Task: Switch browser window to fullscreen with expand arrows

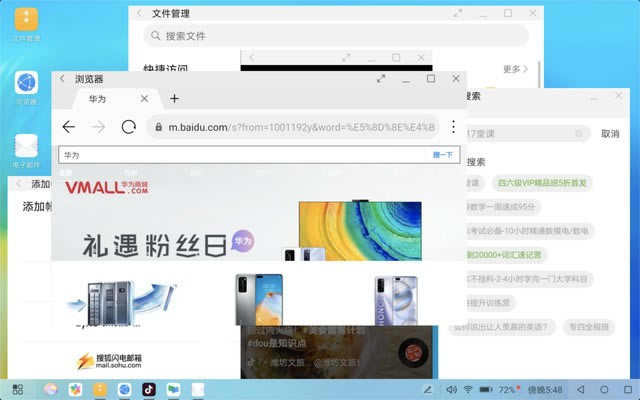Action: tap(380, 78)
